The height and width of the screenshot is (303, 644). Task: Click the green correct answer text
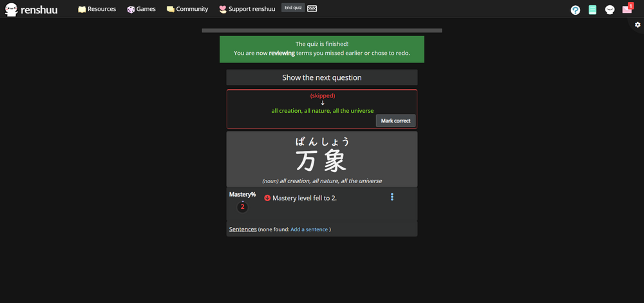(x=323, y=111)
